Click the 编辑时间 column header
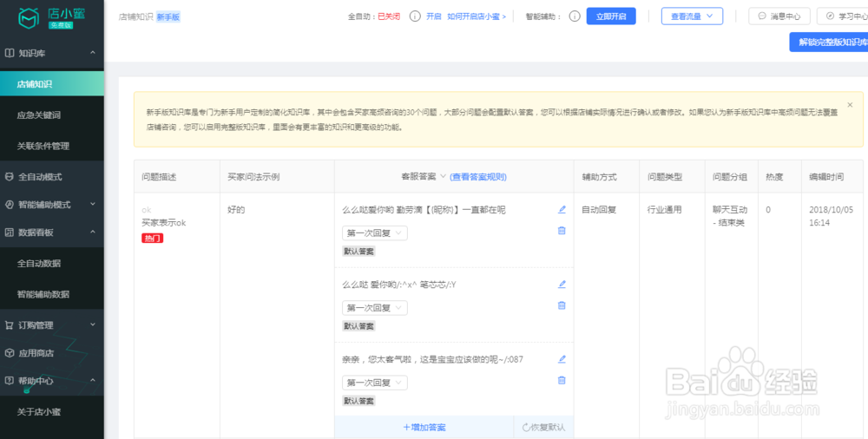868x439 pixels. click(826, 177)
